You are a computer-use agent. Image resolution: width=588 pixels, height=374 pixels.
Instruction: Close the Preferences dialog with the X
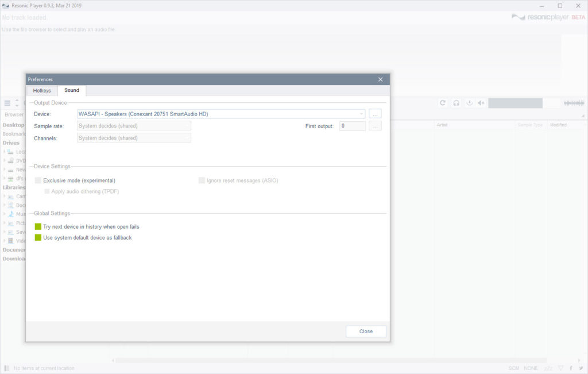coord(380,79)
